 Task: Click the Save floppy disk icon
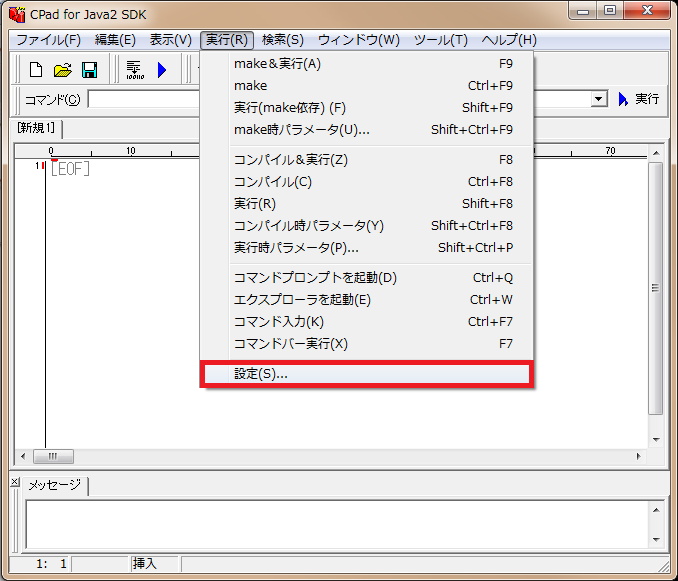tap(90, 70)
